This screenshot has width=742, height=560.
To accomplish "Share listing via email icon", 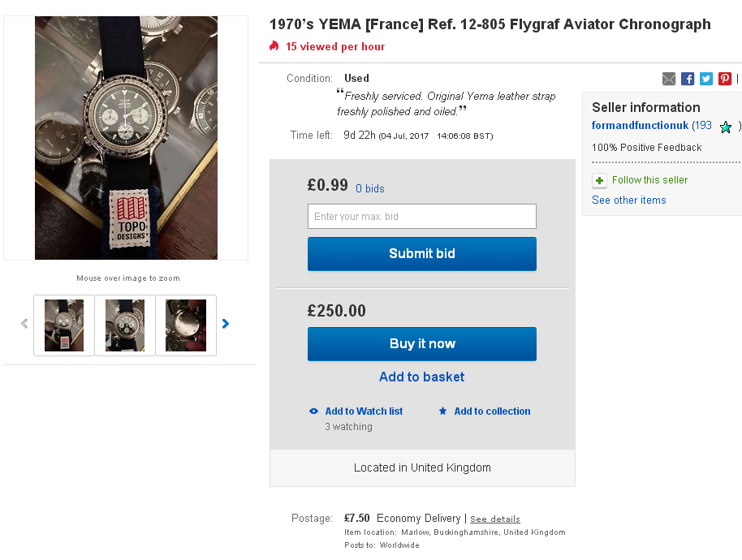I will coord(669,79).
